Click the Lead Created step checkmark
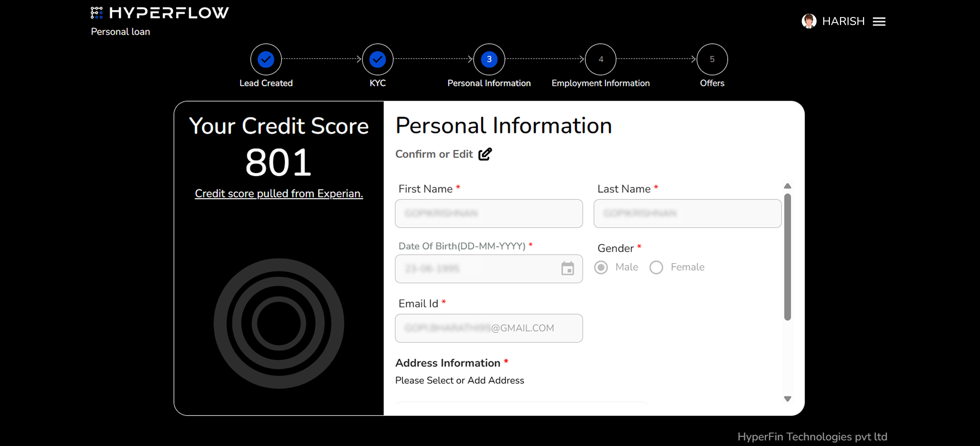 (266, 59)
